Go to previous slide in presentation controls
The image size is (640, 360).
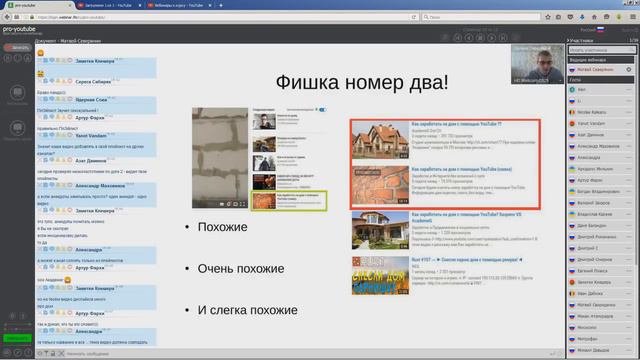pos(469,38)
